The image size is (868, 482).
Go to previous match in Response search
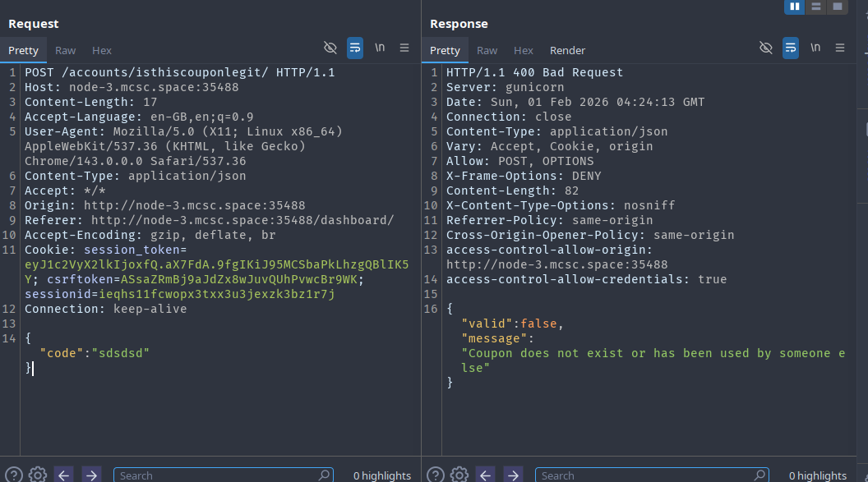click(486, 475)
